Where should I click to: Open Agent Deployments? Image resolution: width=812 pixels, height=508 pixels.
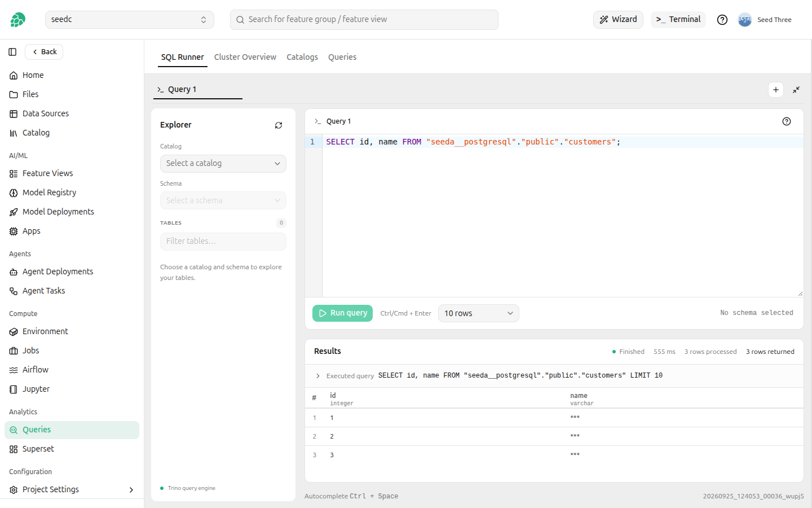pyautogui.click(x=72, y=271)
